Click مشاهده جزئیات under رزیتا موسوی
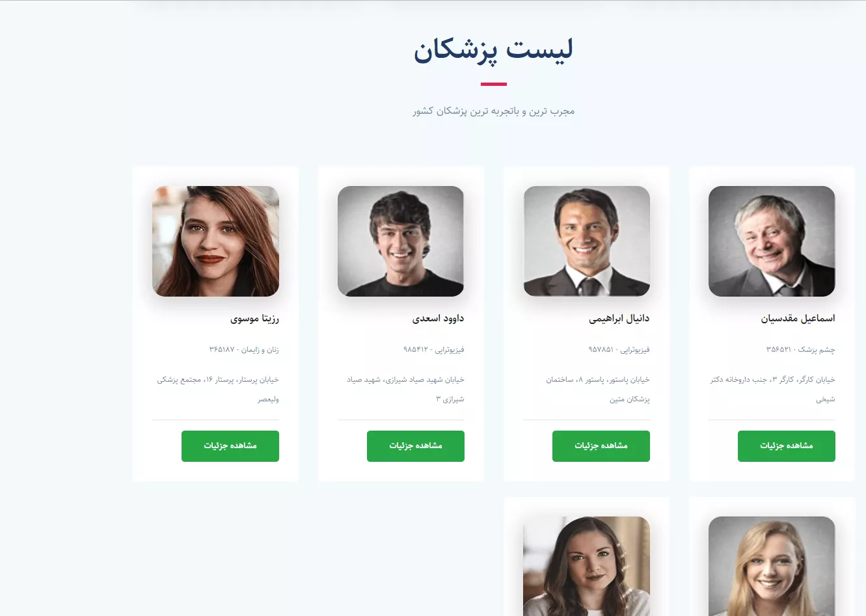The width and height of the screenshot is (866, 616). pos(230,446)
